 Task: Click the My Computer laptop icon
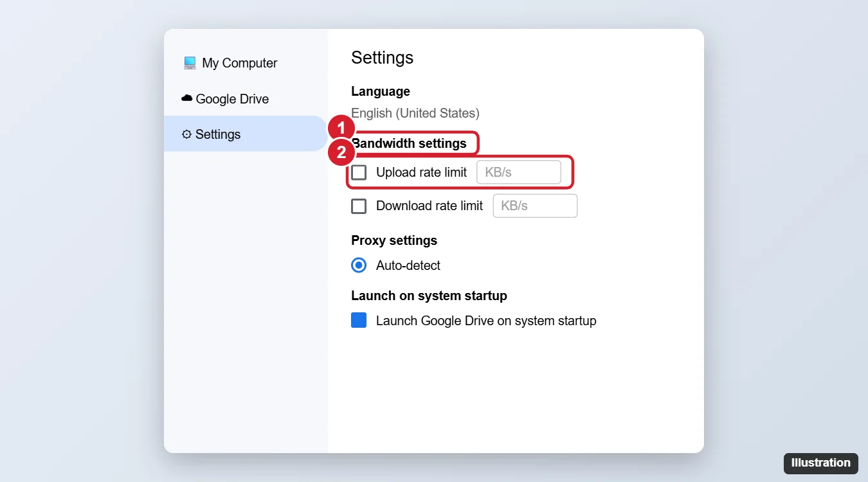coord(190,63)
